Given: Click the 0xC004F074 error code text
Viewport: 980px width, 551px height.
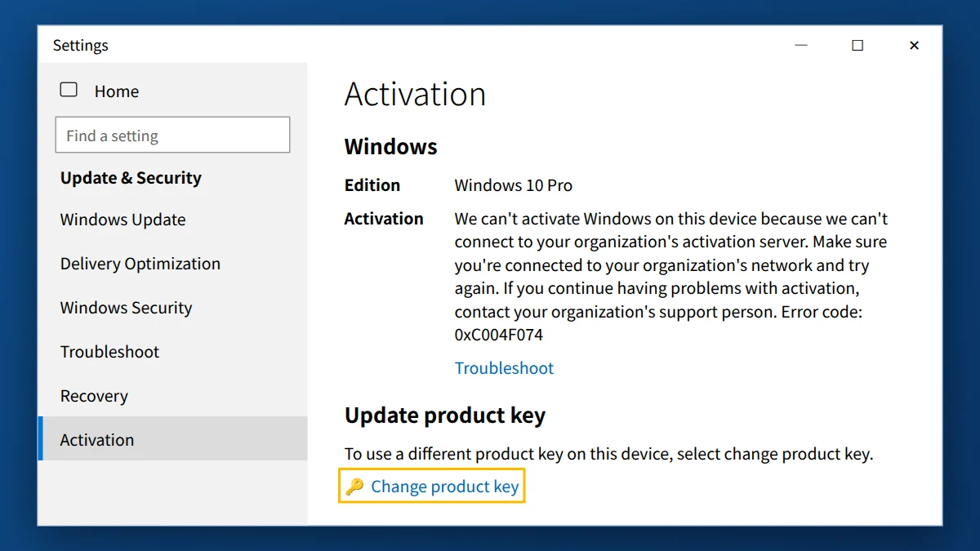Looking at the screenshot, I should [499, 335].
